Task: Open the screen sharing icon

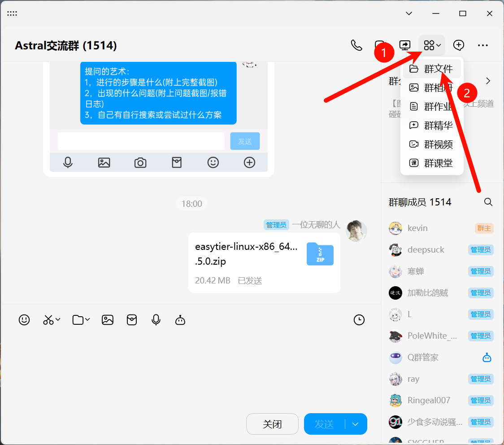Action: [404, 45]
